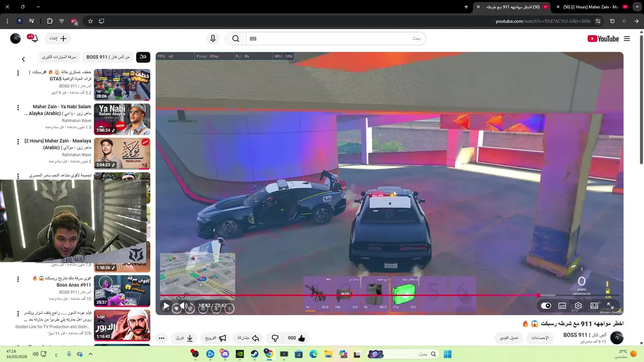Start voice search with microphone
Screen dimensions: 644x362
click(213, 39)
